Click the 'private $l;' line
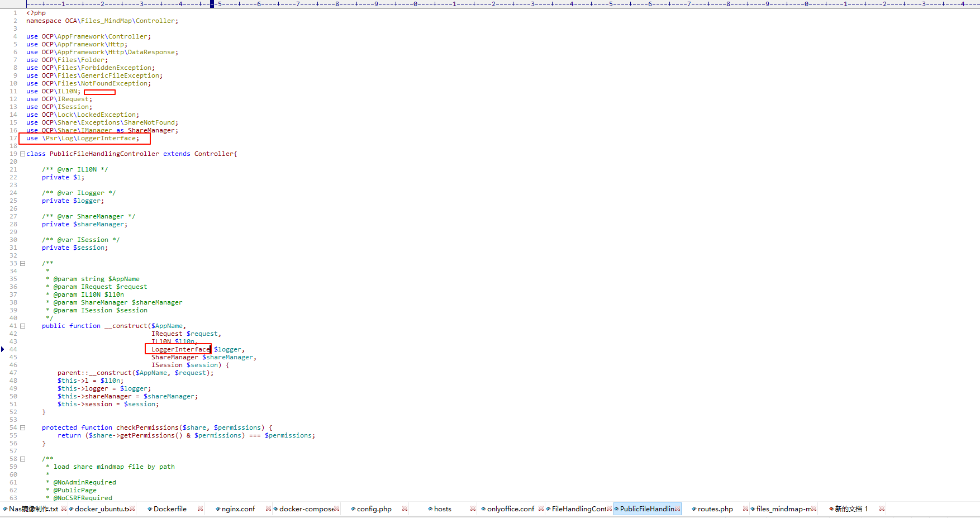Viewport: 980px width, 518px height. click(x=63, y=177)
